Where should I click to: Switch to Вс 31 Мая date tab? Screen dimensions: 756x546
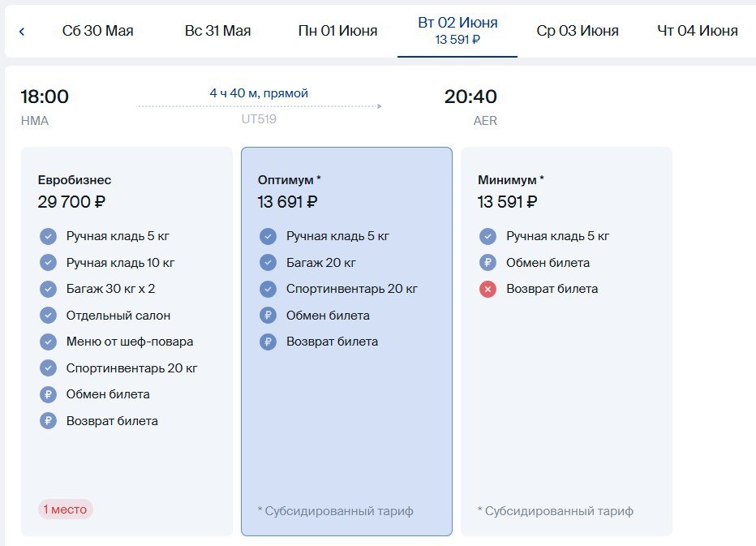pyautogui.click(x=217, y=31)
